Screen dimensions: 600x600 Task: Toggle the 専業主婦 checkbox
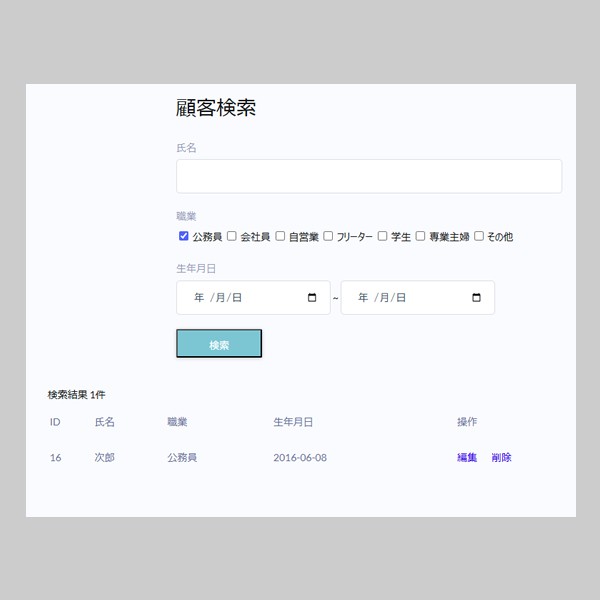[421, 237]
